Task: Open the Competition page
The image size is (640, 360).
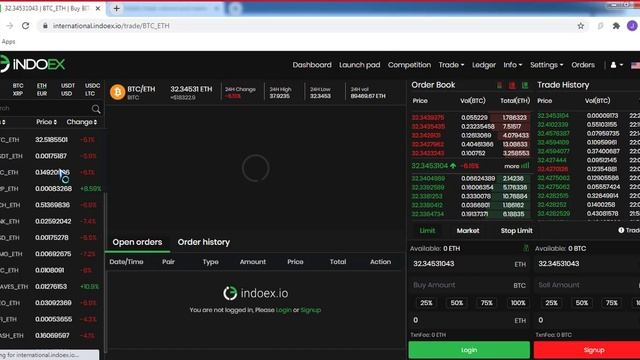Action: click(x=409, y=65)
